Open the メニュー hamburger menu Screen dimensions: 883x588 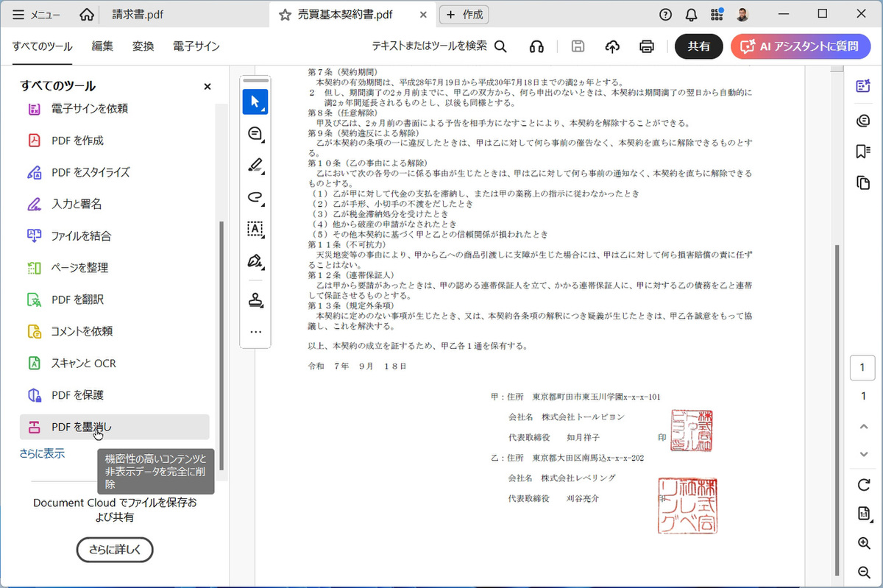37,15
